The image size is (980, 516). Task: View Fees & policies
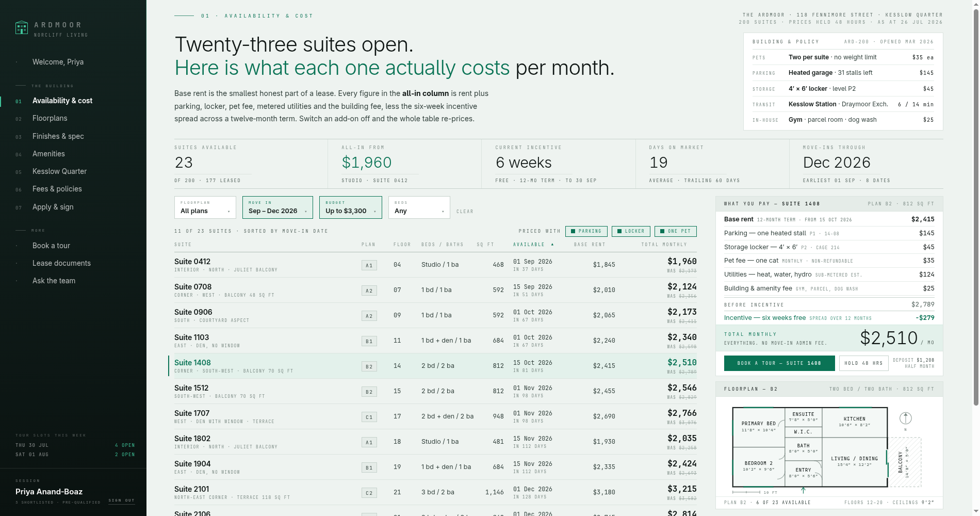point(57,189)
